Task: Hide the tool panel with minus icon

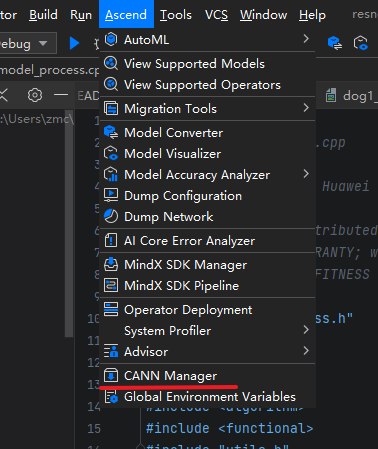Action: (x=61, y=95)
